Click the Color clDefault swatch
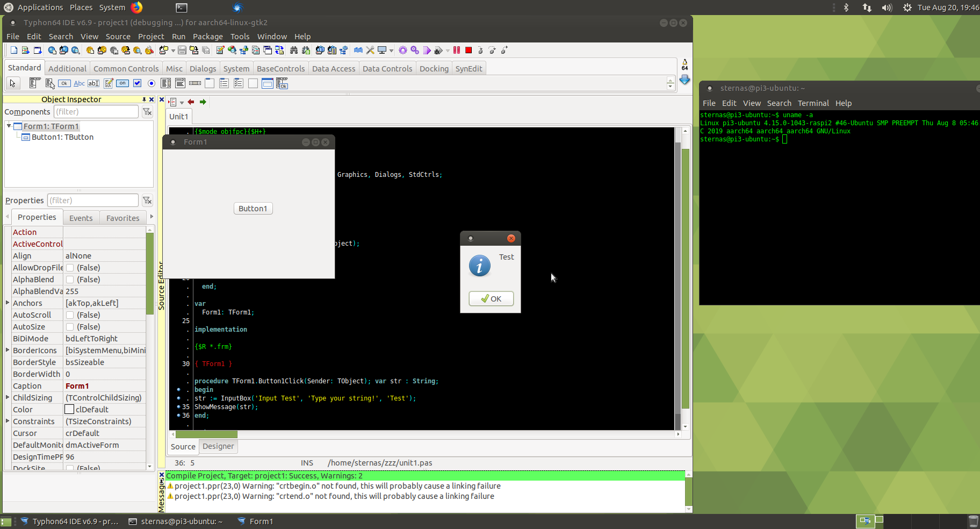Screen dimensions: 980x529 pos(69,410)
